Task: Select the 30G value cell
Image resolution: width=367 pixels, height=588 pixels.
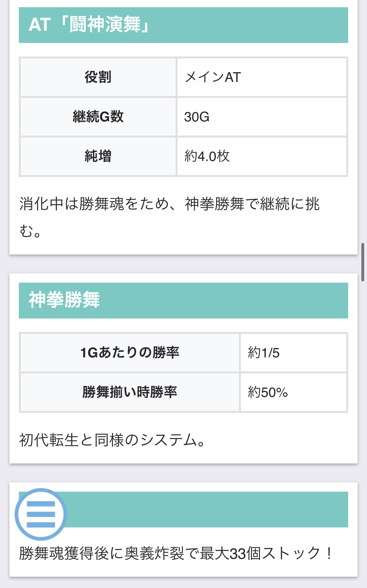Action: click(x=262, y=117)
